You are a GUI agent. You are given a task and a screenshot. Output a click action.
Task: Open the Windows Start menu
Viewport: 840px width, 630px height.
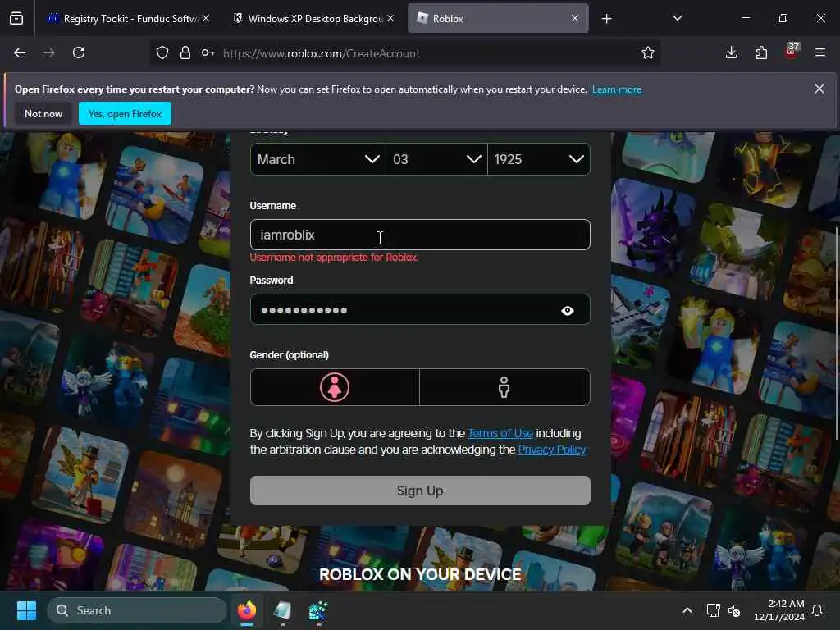pyautogui.click(x=26, y=610)
